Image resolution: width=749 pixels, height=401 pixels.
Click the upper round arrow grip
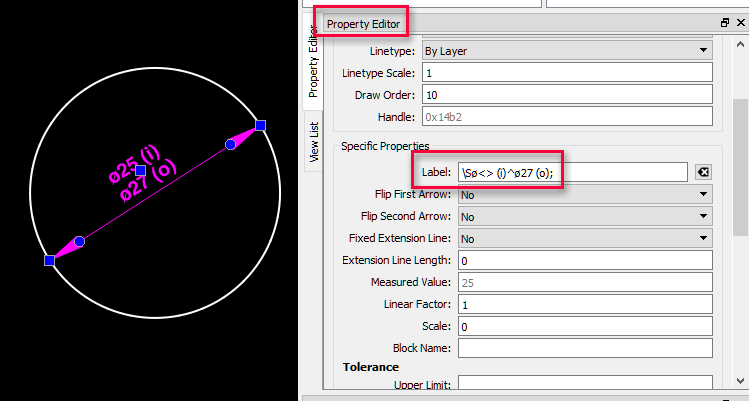pos(230,145)
